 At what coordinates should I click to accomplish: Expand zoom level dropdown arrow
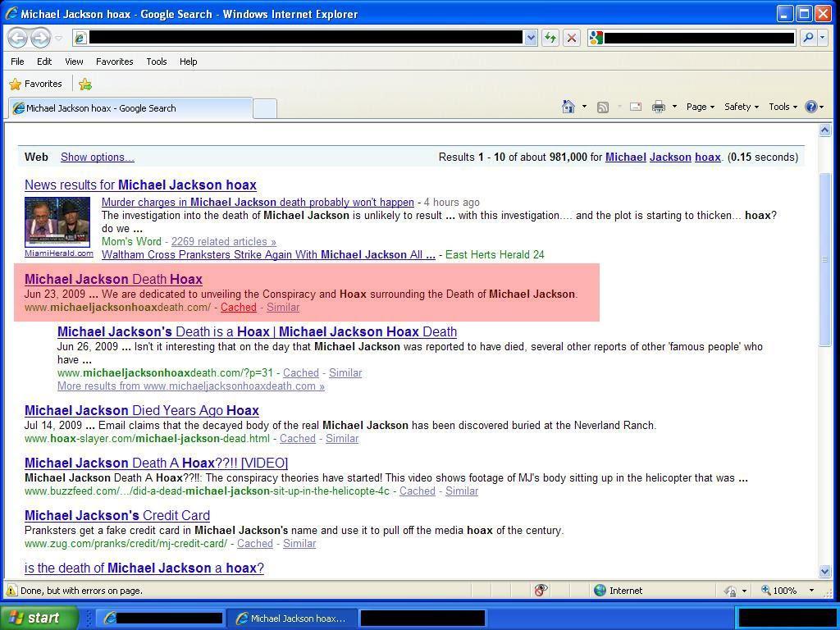[811, 591]
